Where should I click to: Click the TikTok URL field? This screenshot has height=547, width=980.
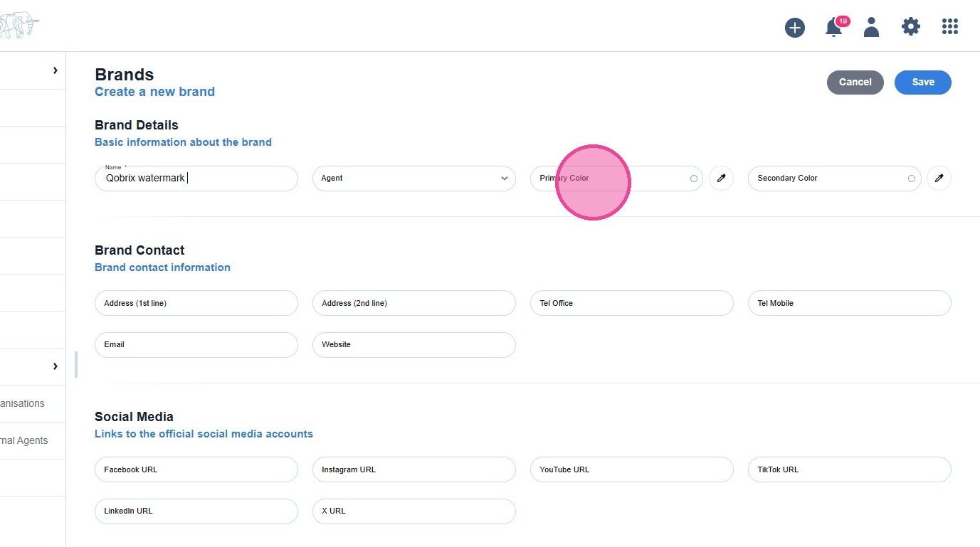click(x=850, y=469)
